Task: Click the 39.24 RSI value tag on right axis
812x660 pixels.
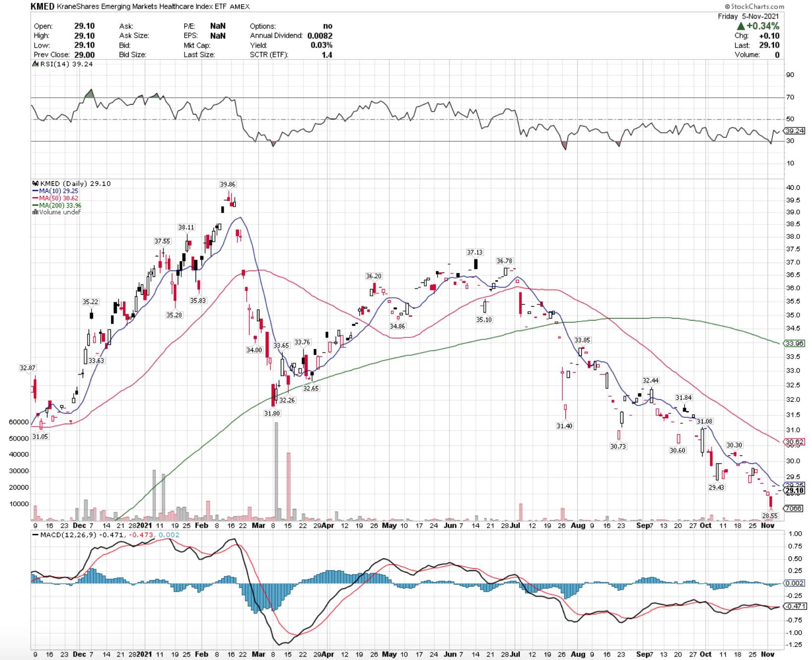Action: tap(795, 131)
